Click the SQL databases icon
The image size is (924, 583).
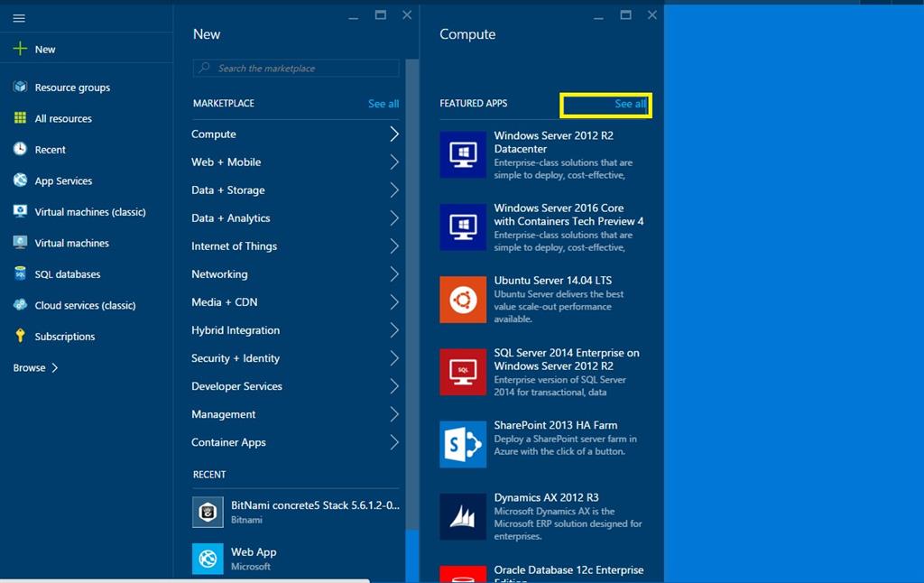20,273
